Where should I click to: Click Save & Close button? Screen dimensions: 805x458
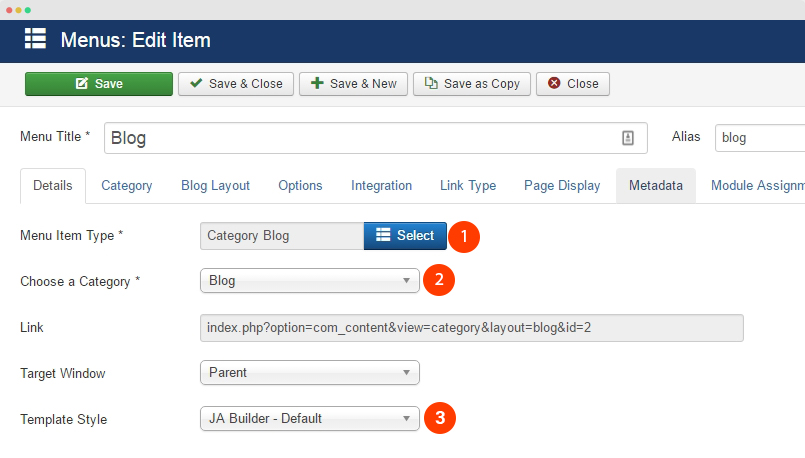point(236,84)
